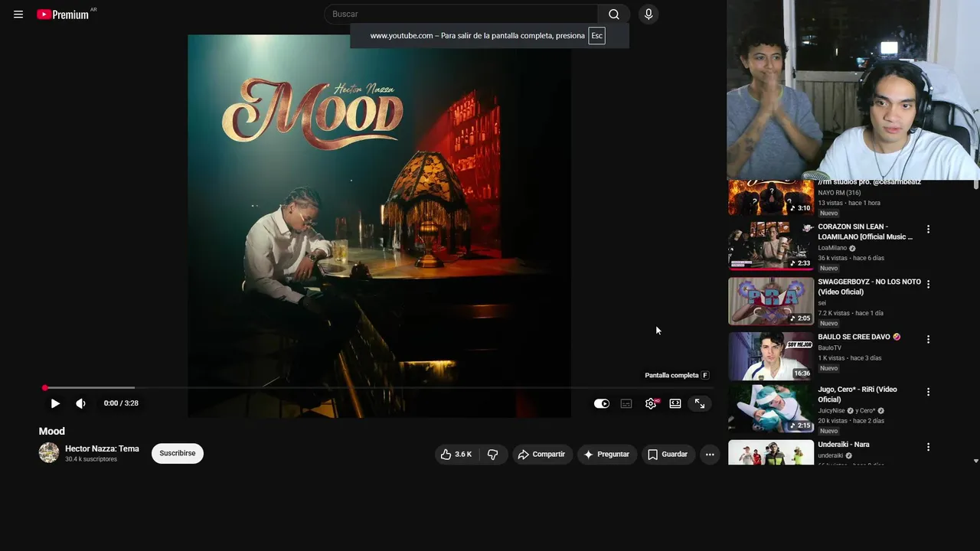
Task: Open options for CORAZON SIN LEAN
Action: click(928, 229)
